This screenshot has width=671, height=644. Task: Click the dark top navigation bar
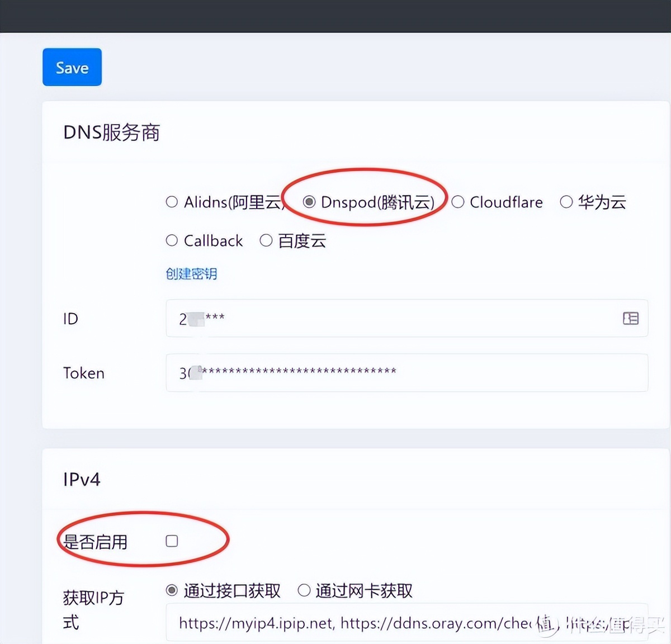click(335, 15)
